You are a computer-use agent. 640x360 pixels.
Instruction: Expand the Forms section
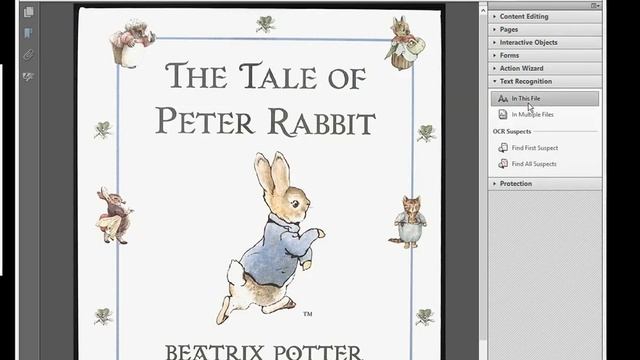click(x=545, y=55)
